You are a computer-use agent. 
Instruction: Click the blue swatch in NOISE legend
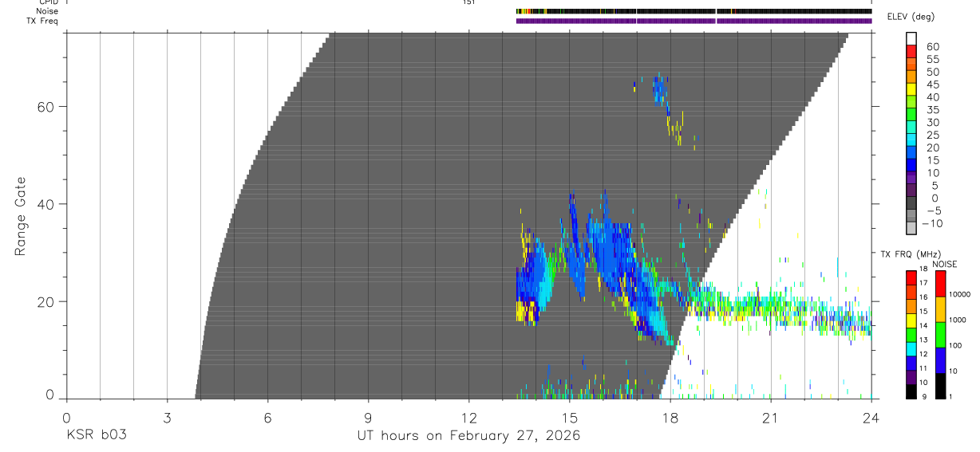[x=939, y=360]
